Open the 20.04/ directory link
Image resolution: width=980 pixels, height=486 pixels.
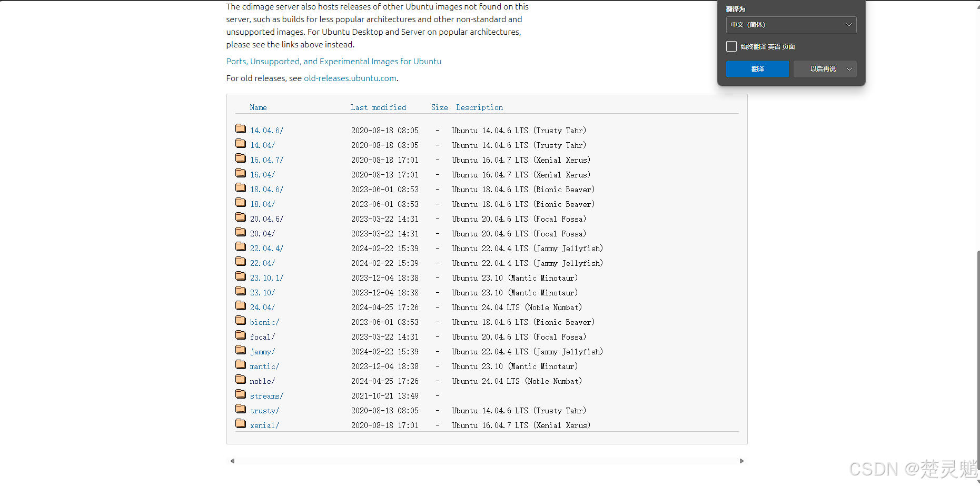click(262, 234)
